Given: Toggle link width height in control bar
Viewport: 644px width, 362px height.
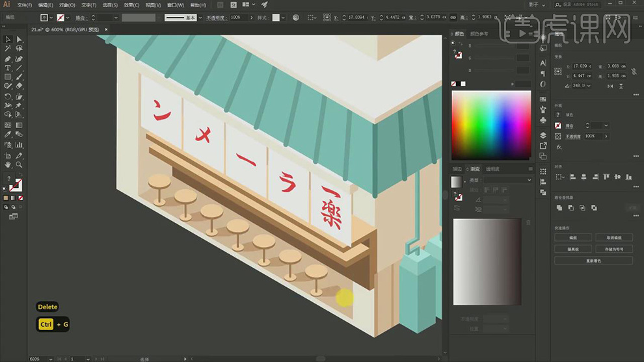Looking at the screenshot, I should [x=453, y=18].
